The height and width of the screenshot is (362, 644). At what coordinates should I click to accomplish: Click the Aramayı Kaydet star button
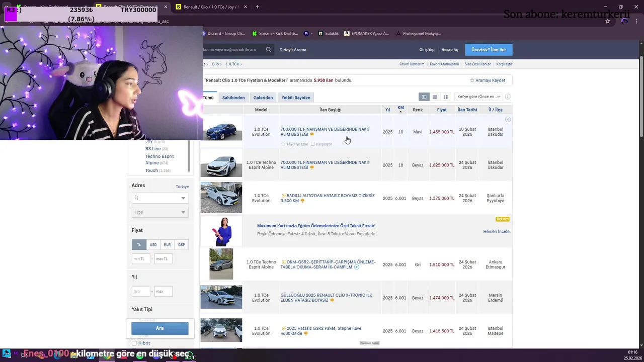(488, 80)
